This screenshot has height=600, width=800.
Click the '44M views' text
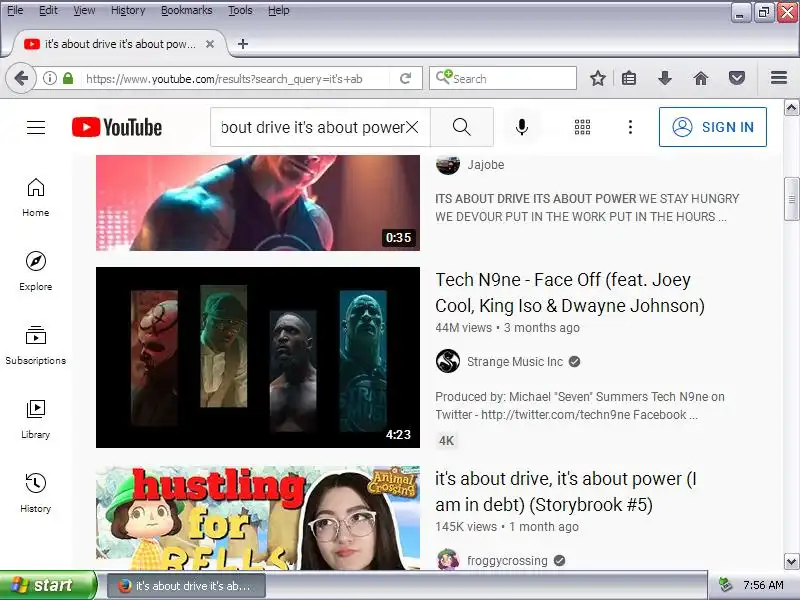tap(463, 328)
